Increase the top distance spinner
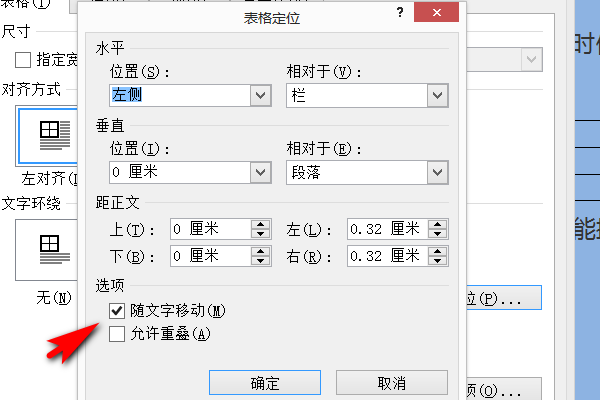 pos(261,223)
